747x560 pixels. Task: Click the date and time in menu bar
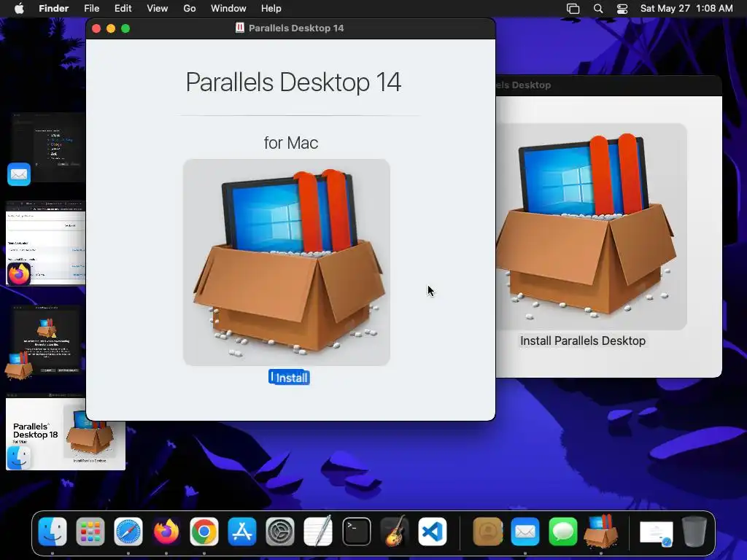pyautogui.click(x=686, y=9)
